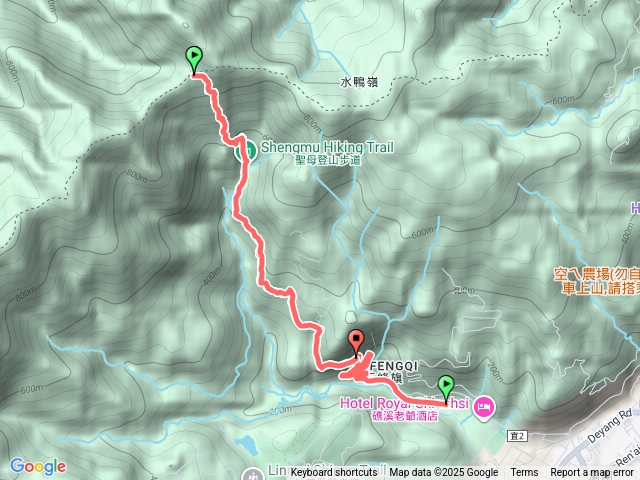This screenshot has height=480, width=640.
Task: Select the green start marker near Hotel Royal
Action: 446,390
